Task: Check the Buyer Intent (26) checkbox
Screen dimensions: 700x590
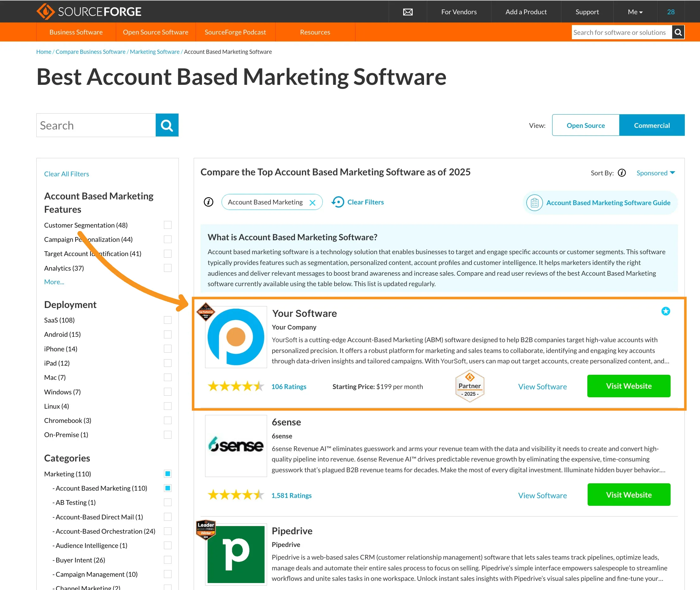Action: coord(167,560)
